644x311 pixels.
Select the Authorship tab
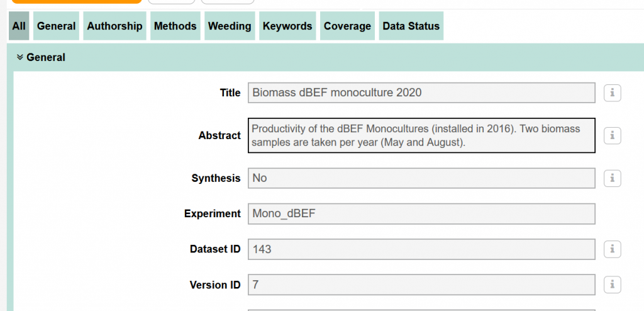114,26
